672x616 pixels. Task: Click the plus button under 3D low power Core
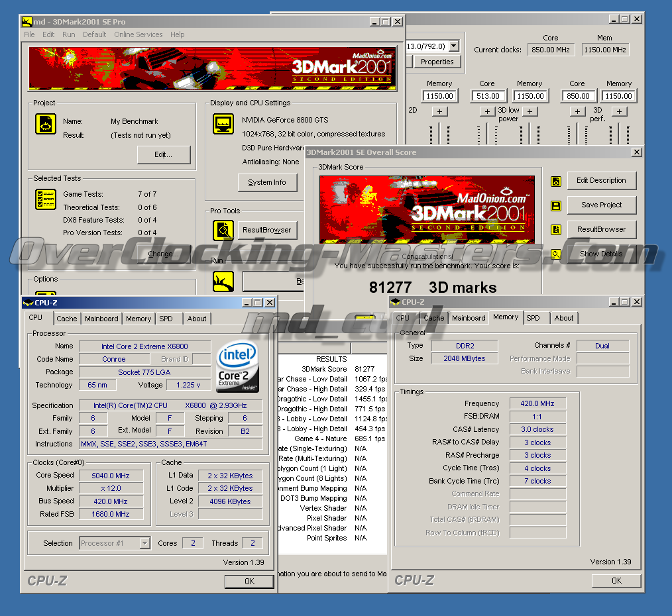(x=487, y=112)
